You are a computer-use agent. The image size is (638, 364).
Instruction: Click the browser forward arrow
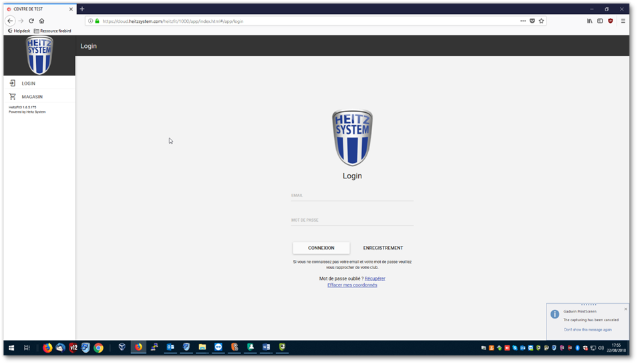pyautogui.click(x=21, y=21)
